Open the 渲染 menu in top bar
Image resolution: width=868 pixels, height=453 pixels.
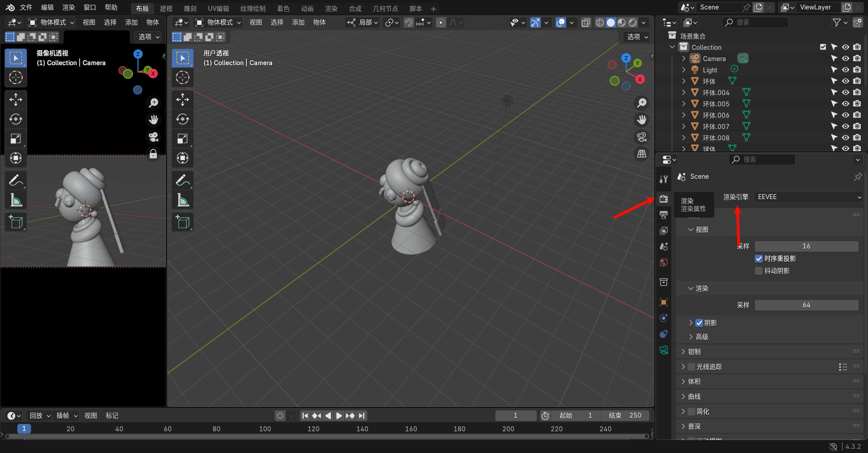tap(69, 8)
